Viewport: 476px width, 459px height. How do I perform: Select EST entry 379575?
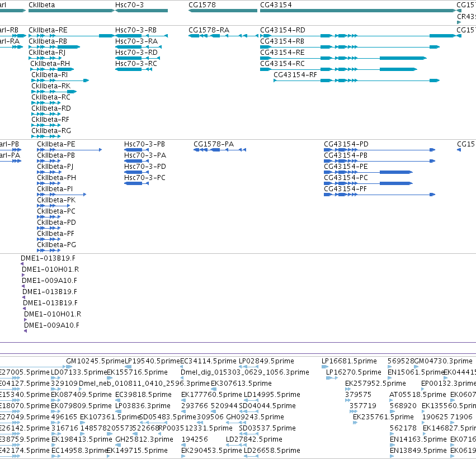coord(358,395)
